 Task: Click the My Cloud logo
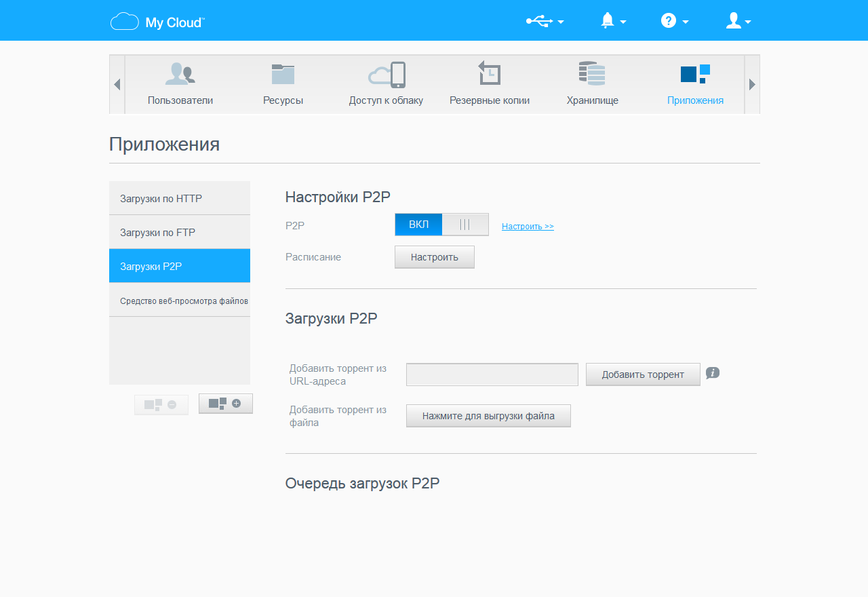(x=157, y=22)
